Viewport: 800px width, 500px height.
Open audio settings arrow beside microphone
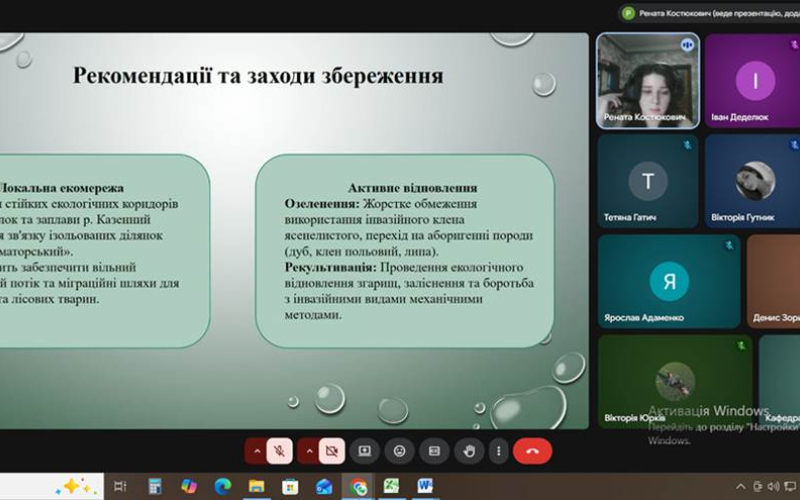coord(257,451)
